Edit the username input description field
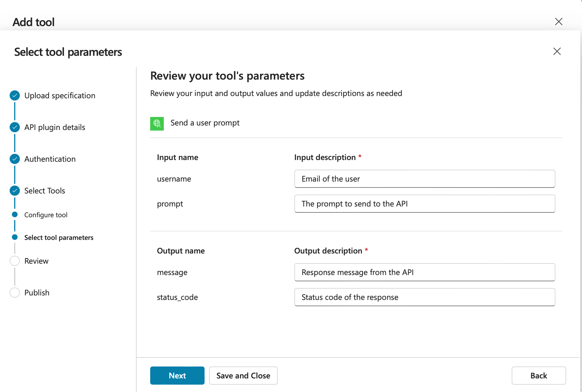Screen dimensions: 582x392 [x=424, y=179]
